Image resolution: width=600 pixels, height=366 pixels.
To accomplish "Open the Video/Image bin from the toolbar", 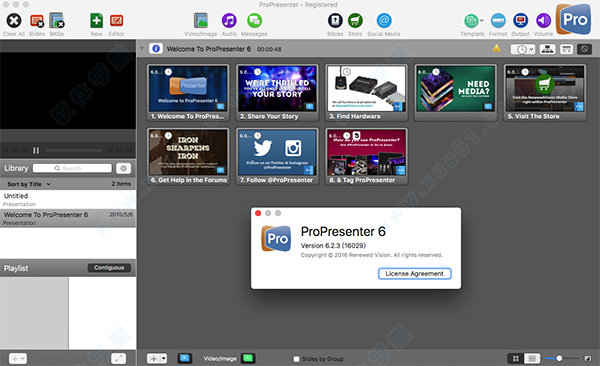I will (201, 21).
